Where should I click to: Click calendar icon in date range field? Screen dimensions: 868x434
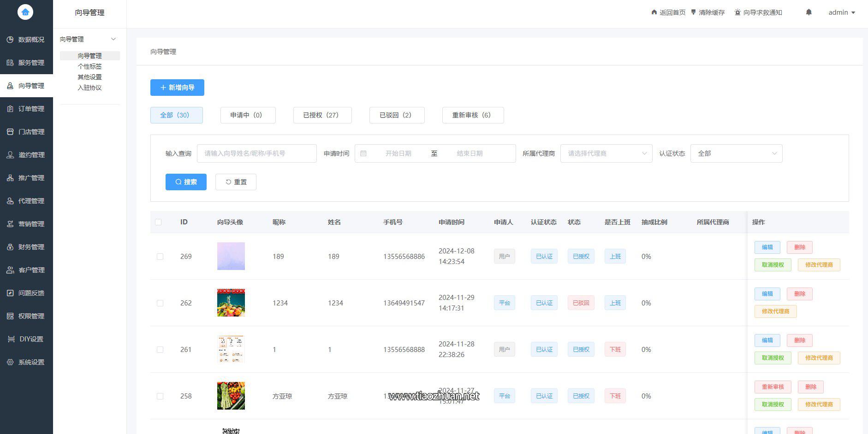363,153
